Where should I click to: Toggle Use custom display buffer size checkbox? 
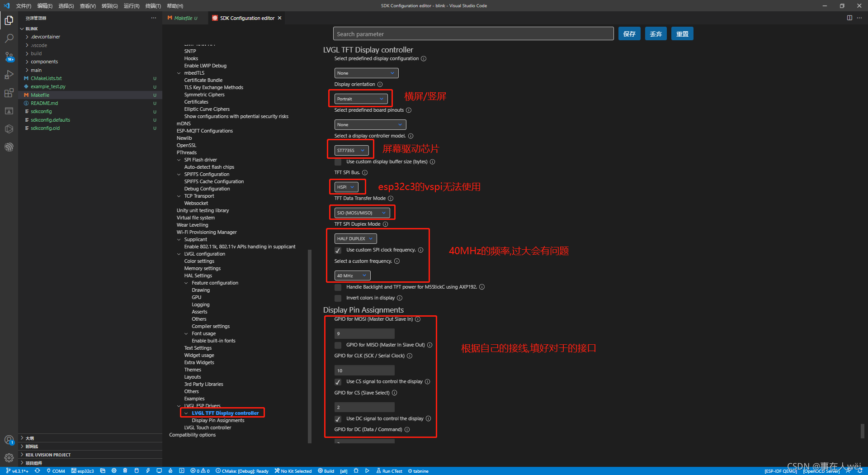coord(338,162)
